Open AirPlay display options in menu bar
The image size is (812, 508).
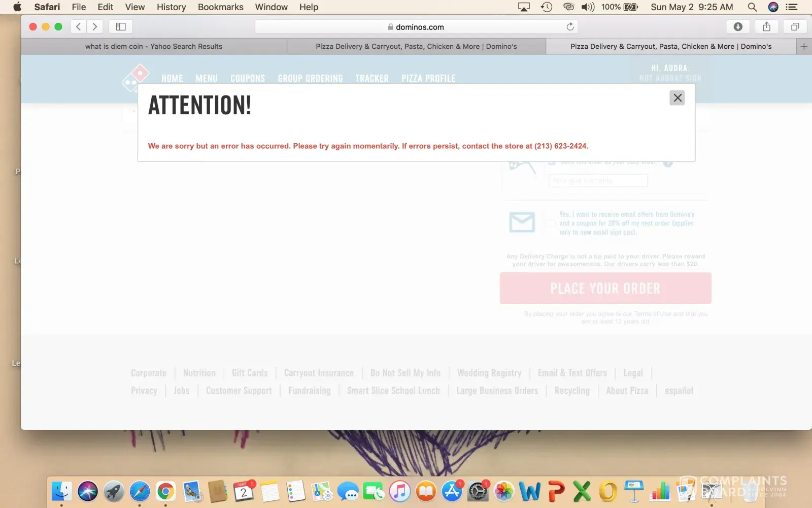[524, 7]
